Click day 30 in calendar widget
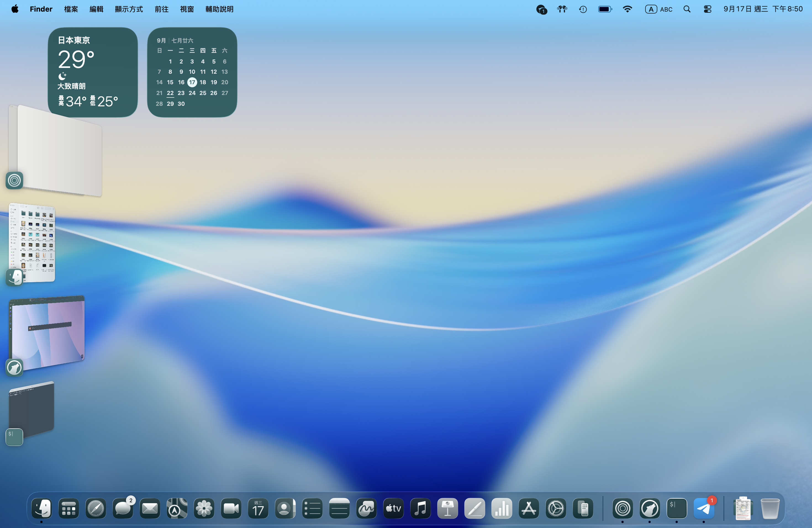The height and width of the screenshot is (528, 812). pyautogui.click(x=181, y=104)
